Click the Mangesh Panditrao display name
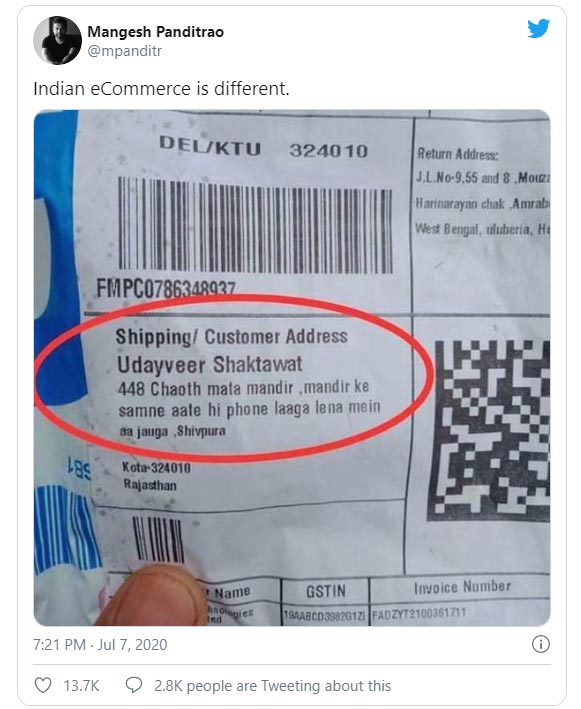Image resolution: width=581 pixels, height=709 pixels. point(156,32)
